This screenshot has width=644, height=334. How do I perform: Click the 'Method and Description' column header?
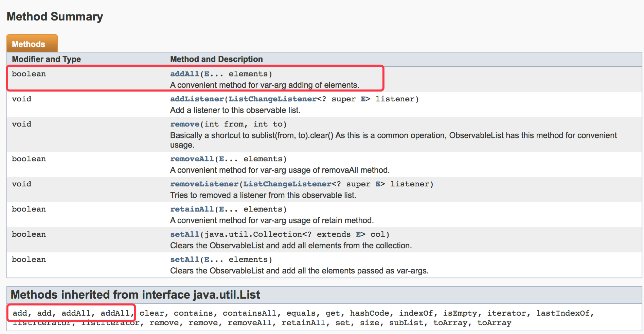(216, 59)
